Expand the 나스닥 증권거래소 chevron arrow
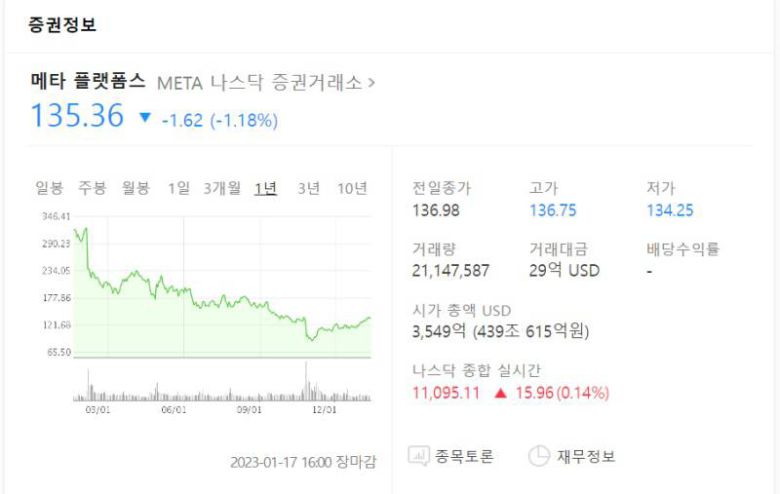 (x=372, y=82)
